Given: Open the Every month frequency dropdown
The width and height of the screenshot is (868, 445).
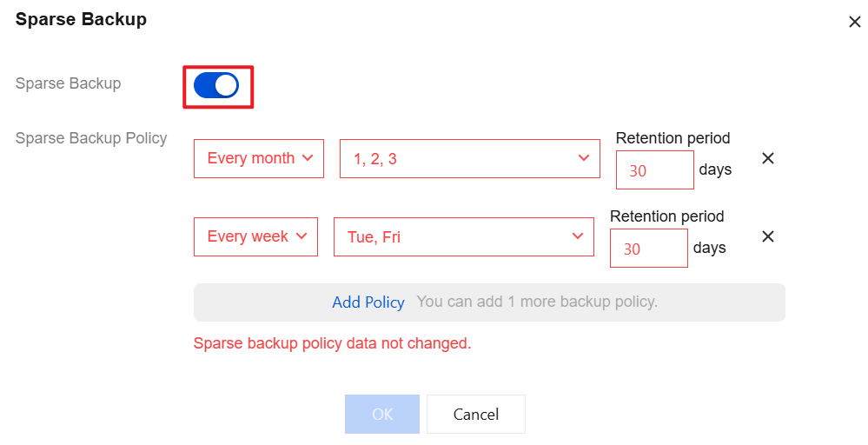Looking at the screenshot, I should [259, 158].
